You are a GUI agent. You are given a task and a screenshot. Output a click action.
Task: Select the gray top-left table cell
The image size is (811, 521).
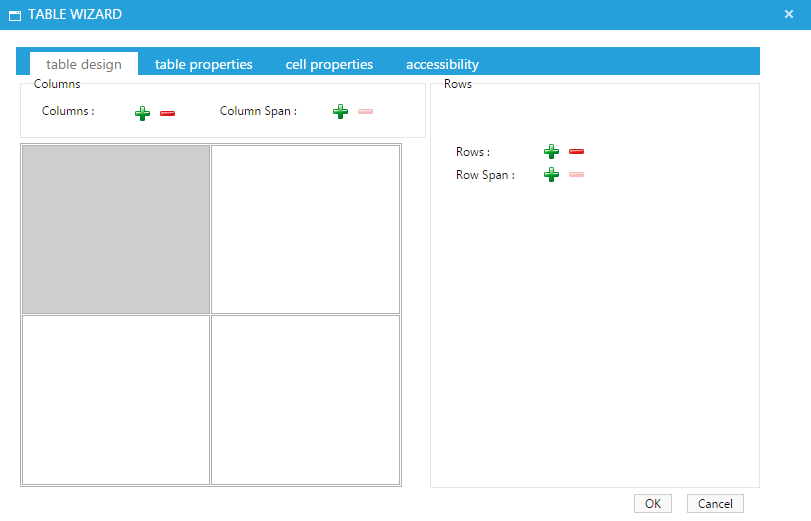coord(116,229)
